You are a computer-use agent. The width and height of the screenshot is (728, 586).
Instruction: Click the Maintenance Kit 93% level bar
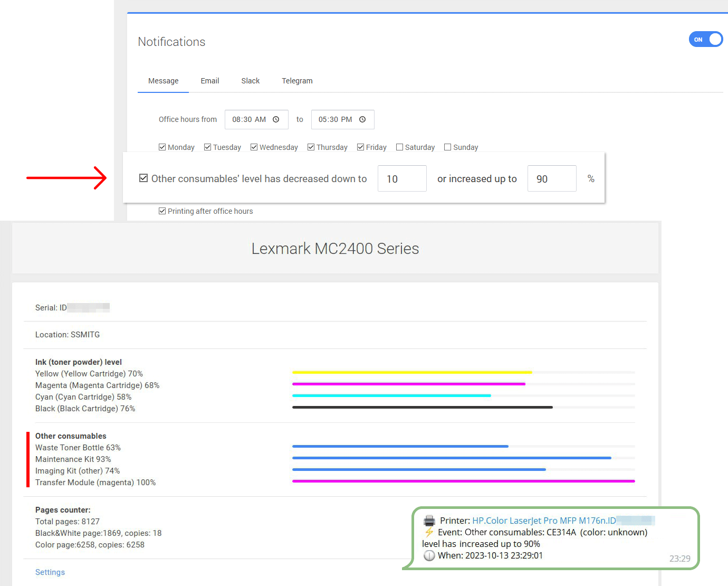(x=452, y=458)
